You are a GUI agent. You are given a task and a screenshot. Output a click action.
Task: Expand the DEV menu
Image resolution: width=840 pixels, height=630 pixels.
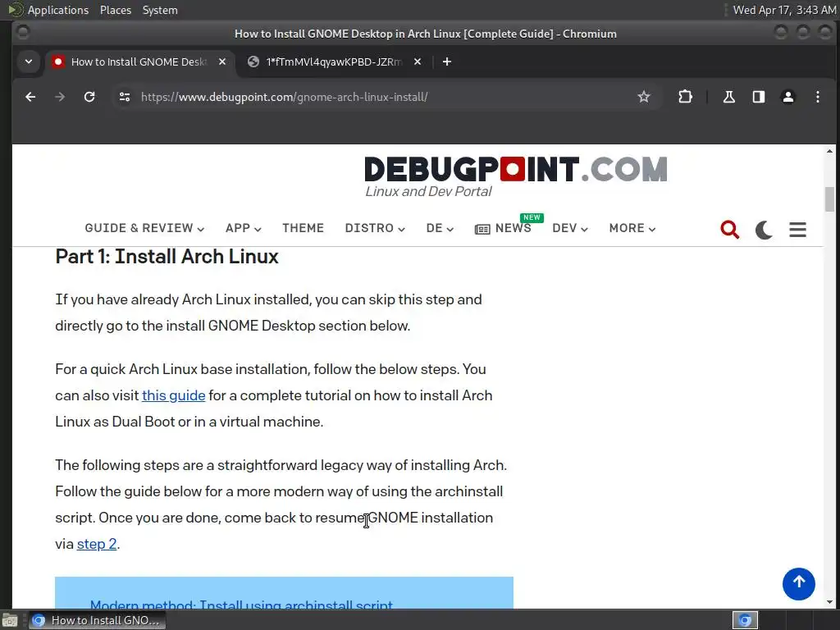[x=570, y=228]
